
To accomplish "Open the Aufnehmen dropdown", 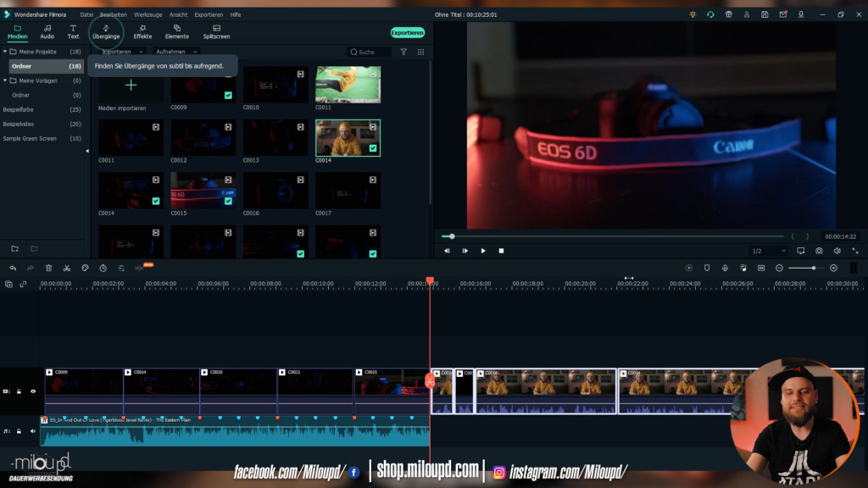I will click(176, 52).
